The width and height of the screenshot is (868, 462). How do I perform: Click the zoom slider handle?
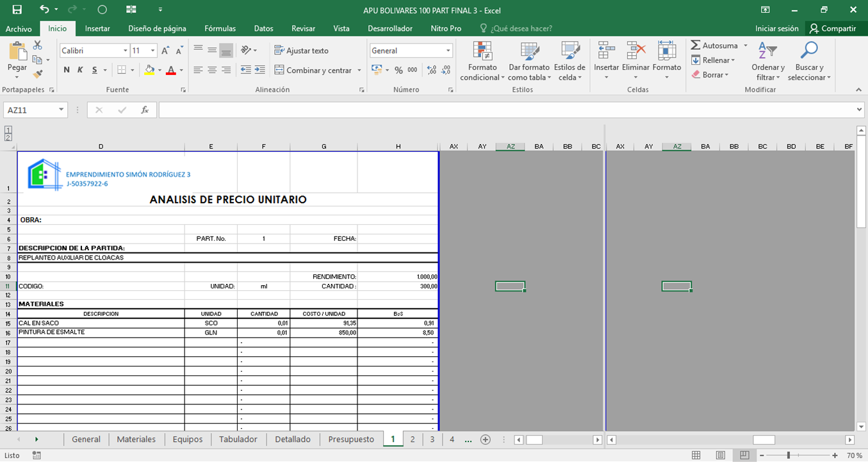789,456
